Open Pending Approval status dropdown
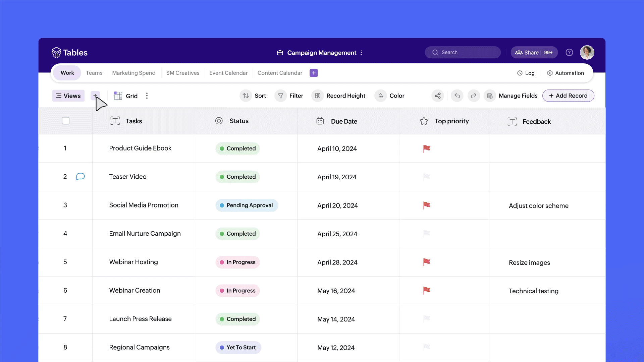Screen dimensions: 644x362 247,205
